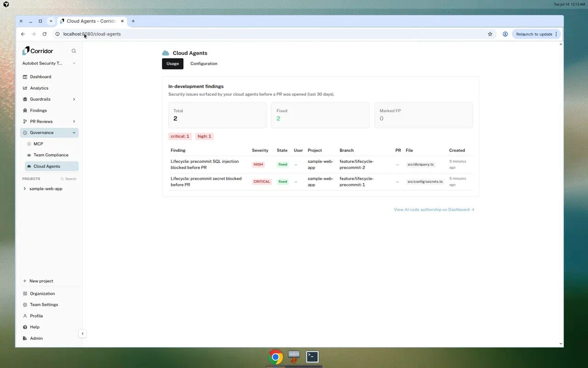The image size is (588, 368).
Task: Click the Dashboard icon in sidebar
Action: [25, 77]
